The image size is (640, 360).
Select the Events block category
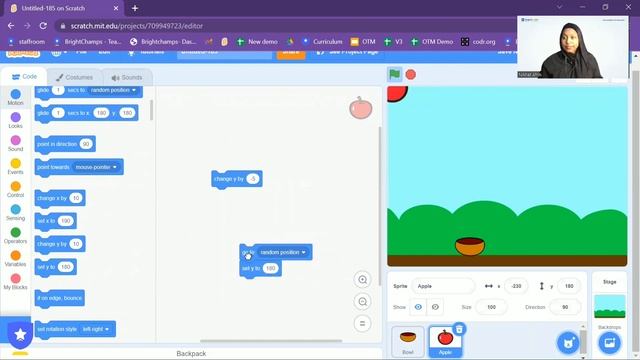coord(16,167)
